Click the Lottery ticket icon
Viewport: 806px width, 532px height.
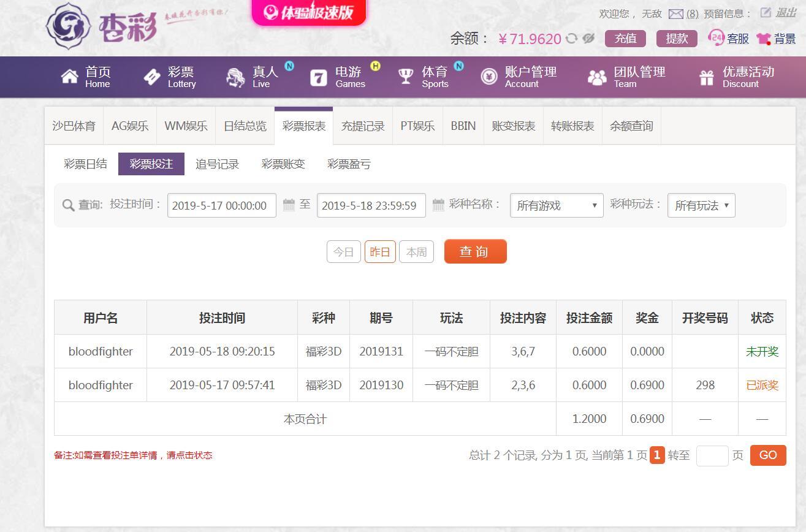pyautogui.click(x=151, y=77)
